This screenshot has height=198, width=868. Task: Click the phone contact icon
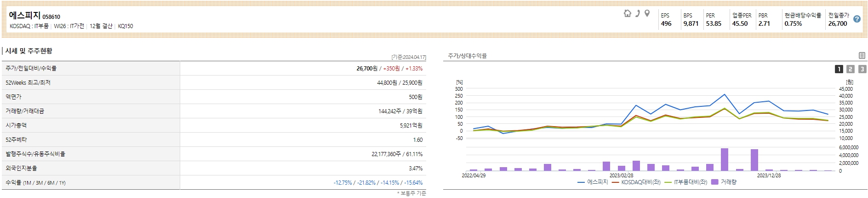(x=638, y=13)
